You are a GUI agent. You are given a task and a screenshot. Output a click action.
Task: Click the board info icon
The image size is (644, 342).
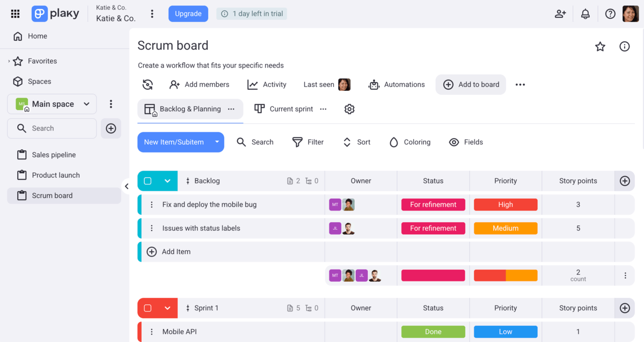click(625, 47)
